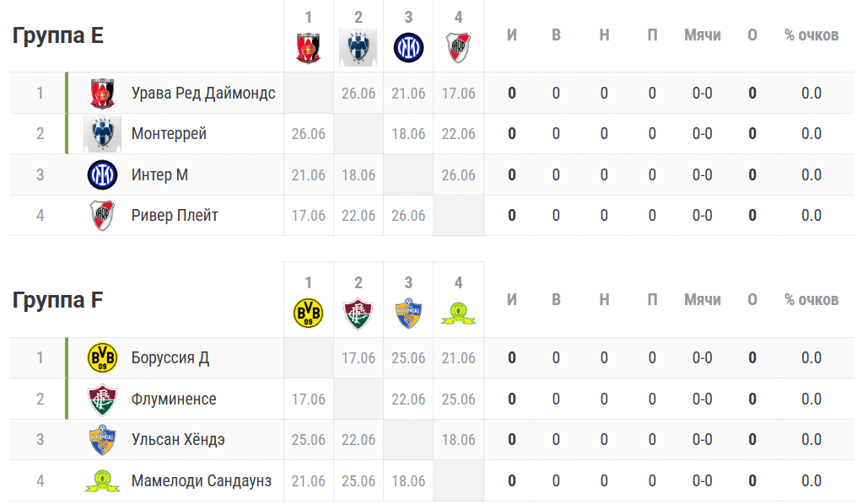Click Inter Milan crest in Group E header
This screenshot has height=504, width=863.
click(x=408, y=48)
